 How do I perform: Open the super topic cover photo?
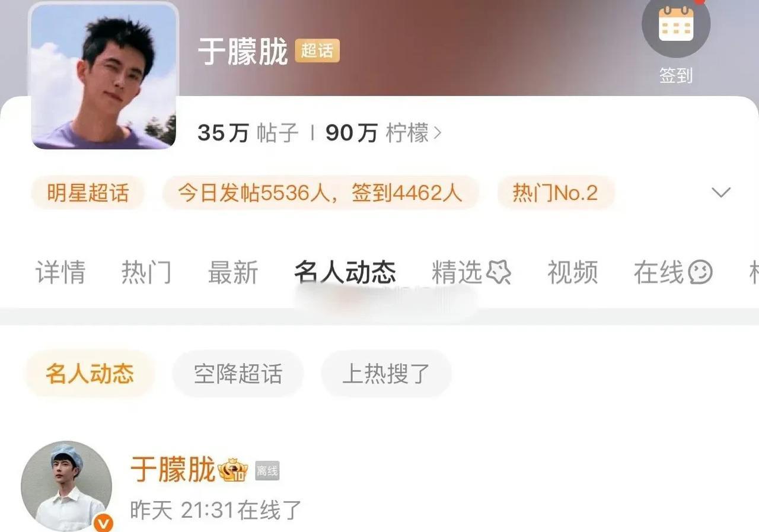(103, 75)
